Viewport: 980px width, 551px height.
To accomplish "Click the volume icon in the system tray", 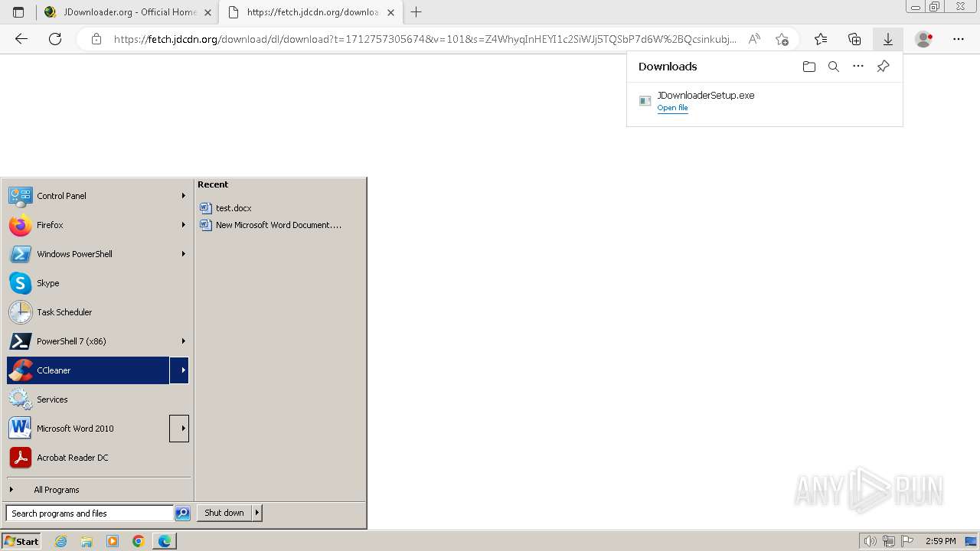I will (870, 541).
